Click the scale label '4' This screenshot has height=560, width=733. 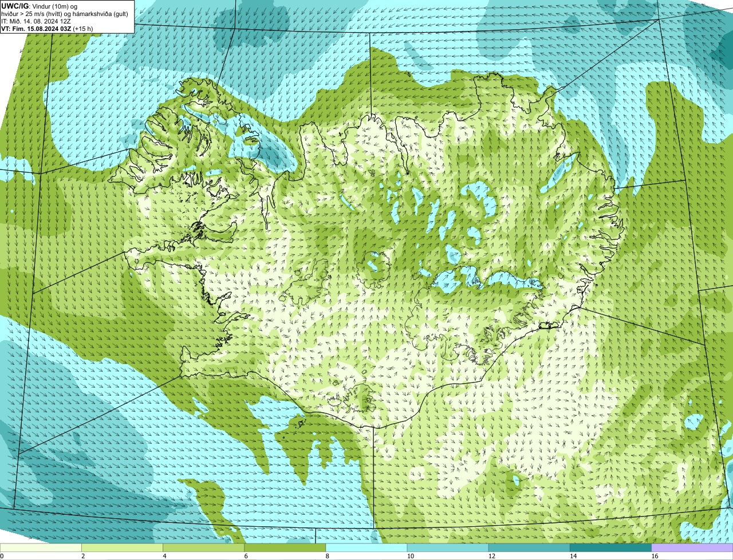click(164, 556)
